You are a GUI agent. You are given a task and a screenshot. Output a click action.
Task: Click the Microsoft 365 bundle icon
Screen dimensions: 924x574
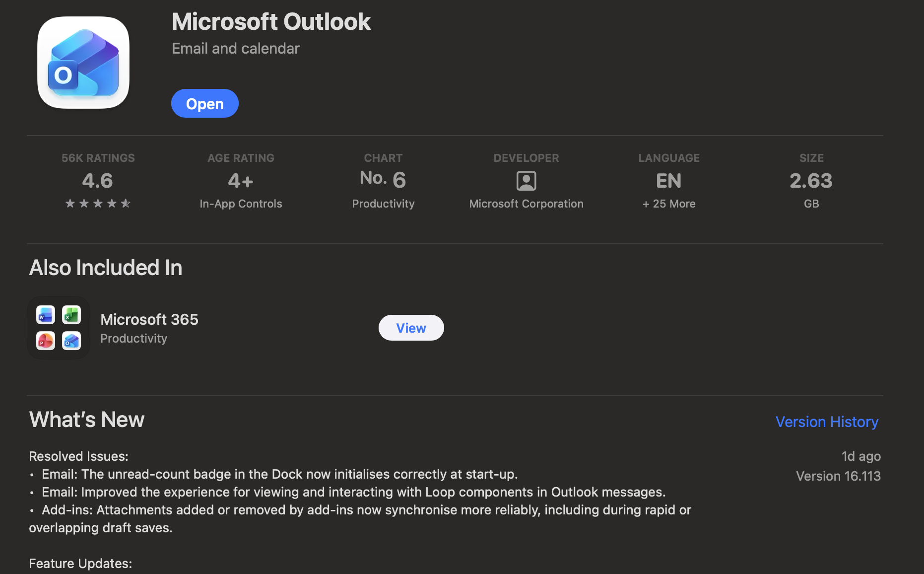pyautogui.click(x=59, y=328)
